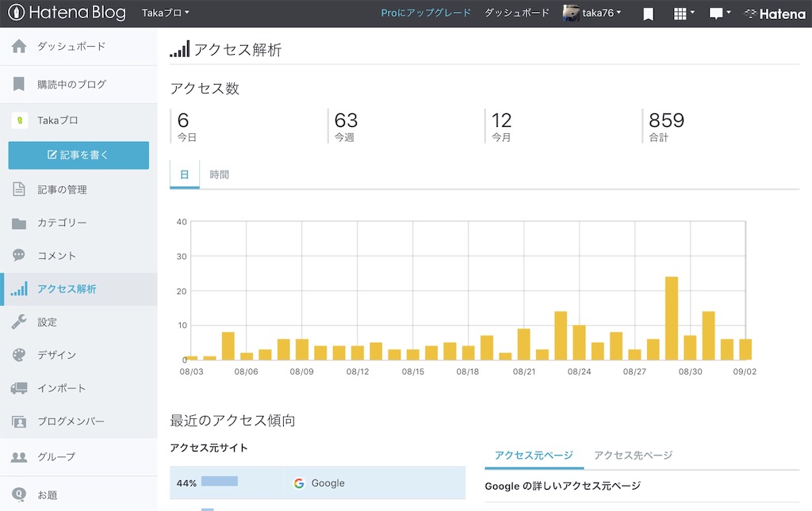The width and height of the screenshot is (812, 511).
Task: Click the Hatena Blog logo
Action: pyautogui.click(x=67, y=13)
